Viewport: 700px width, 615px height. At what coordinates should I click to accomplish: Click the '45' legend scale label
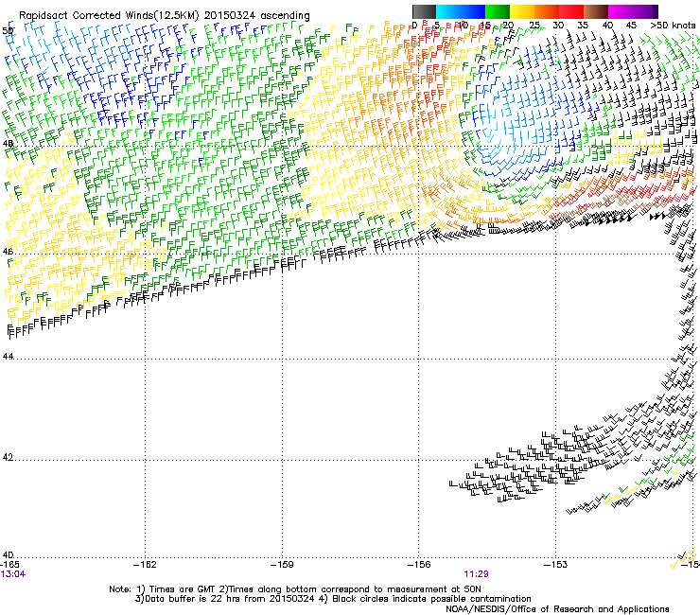(x=631, y=26)
